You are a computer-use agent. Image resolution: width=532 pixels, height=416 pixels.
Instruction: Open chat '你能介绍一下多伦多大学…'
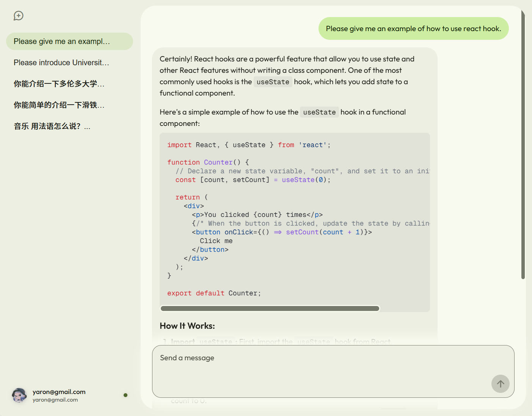point(69,84)
